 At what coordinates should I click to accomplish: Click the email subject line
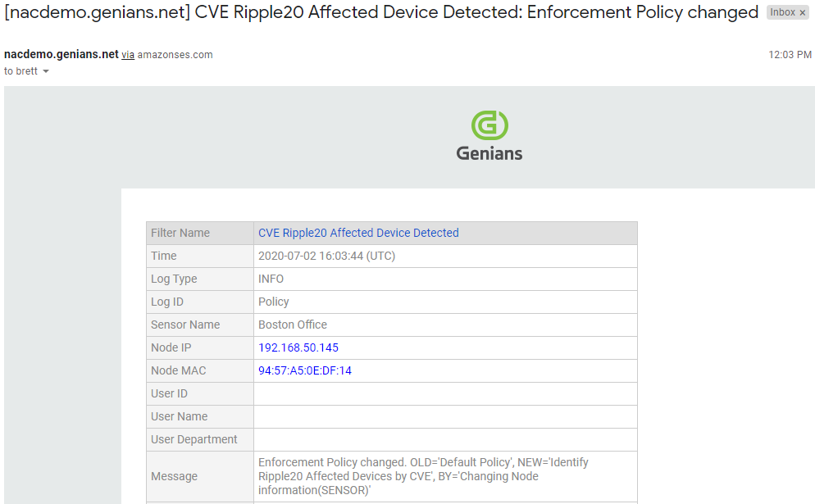click(x=381, y=12)
